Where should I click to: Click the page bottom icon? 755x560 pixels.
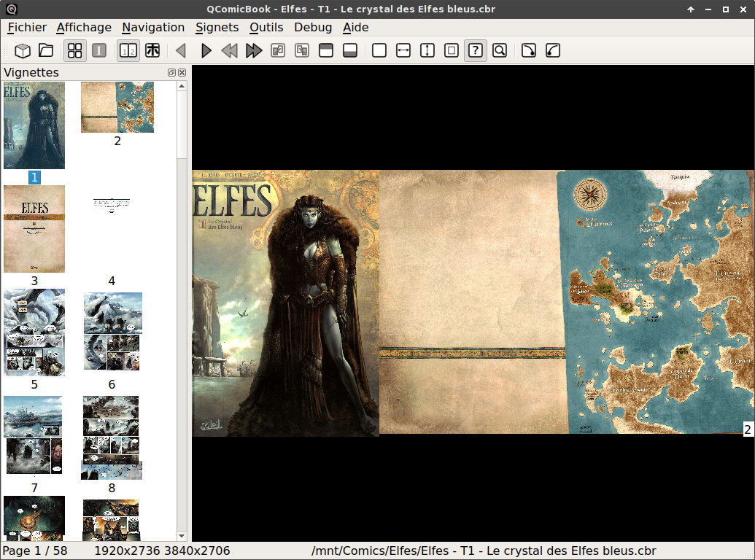pos(350,50)
